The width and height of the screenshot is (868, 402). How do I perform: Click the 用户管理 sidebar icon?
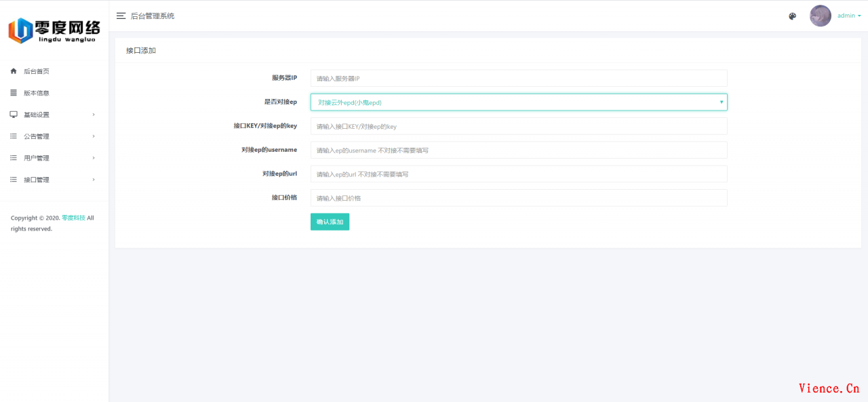click(x=13, y=157)
